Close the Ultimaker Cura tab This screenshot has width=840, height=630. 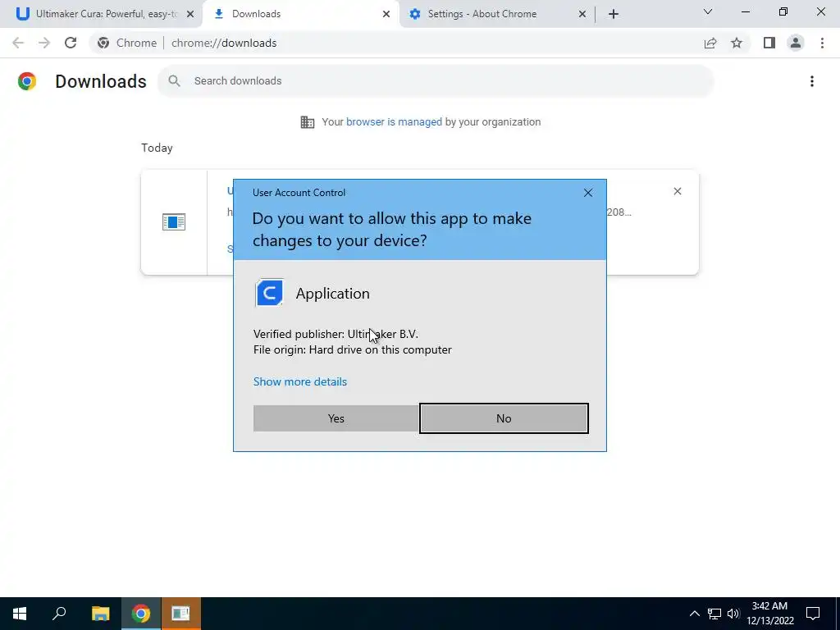pyautogui.click(x=189, y=14)
